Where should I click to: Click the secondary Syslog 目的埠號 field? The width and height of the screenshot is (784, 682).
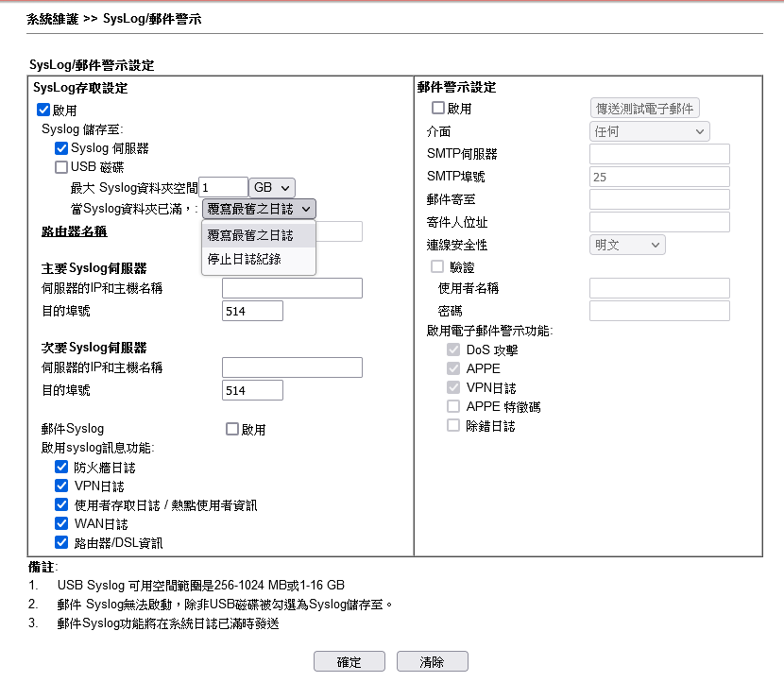(252, 390)
